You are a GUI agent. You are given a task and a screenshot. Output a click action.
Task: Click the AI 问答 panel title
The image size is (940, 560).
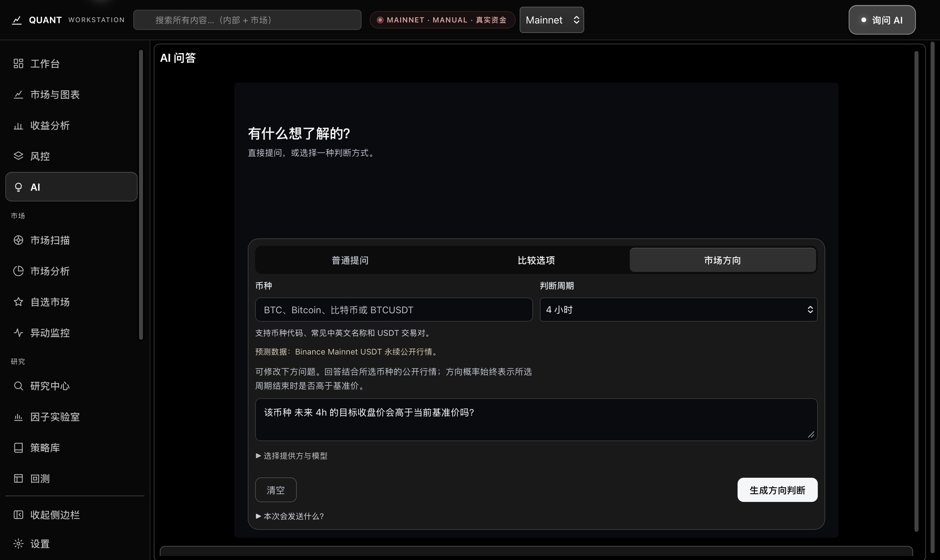pos(178,58)
